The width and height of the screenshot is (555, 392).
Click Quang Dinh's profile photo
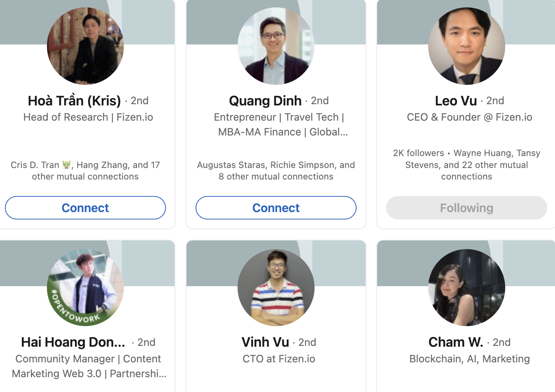[x=276, y=46]
